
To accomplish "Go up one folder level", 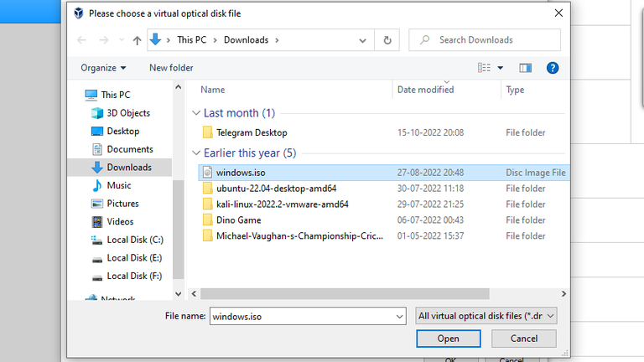I will (137, 40).
